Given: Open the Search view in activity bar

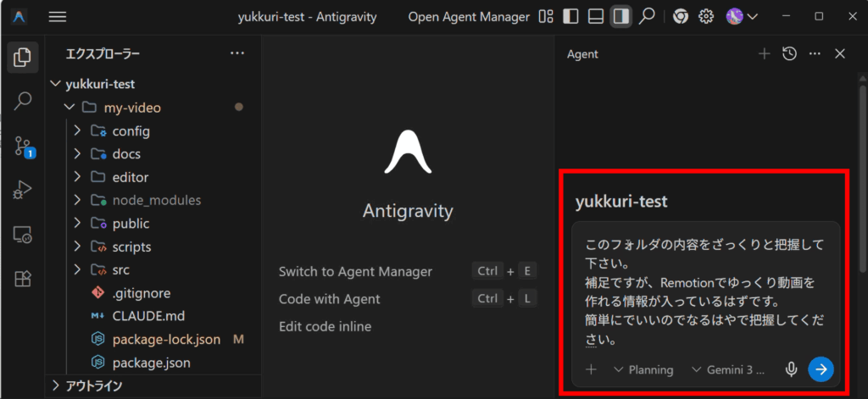Looking at the screenshot, I should point(23,101).
